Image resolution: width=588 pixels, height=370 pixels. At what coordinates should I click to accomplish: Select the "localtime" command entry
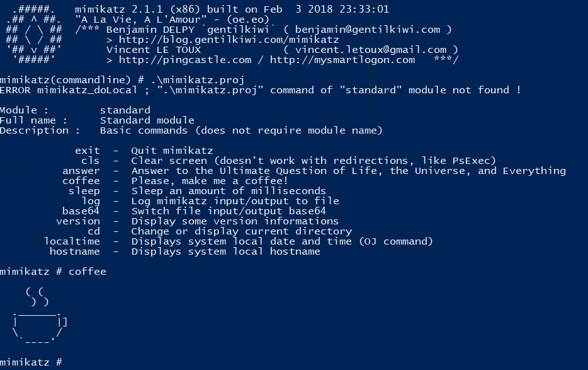click(x=72, y=241)
